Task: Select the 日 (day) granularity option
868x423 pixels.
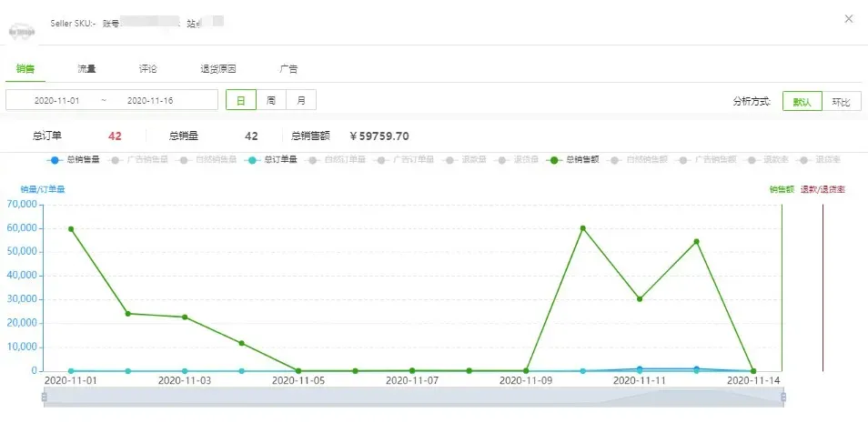Action: pos(241,100)
